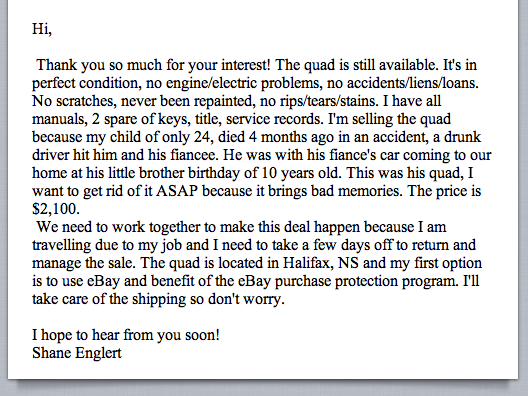Place cursor on the price "$2,100."
The image size is (528, 396).
56,209
